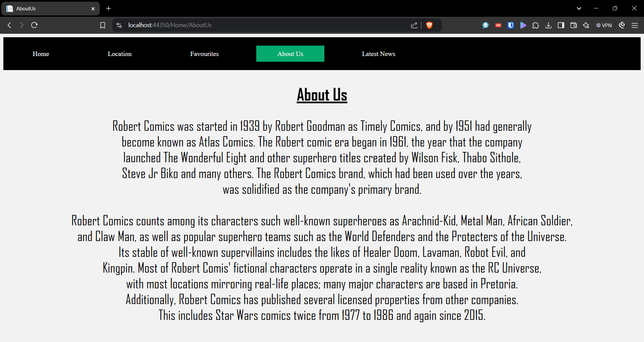Click the green About Us button
Screen dimensions: 644x342
290,54
